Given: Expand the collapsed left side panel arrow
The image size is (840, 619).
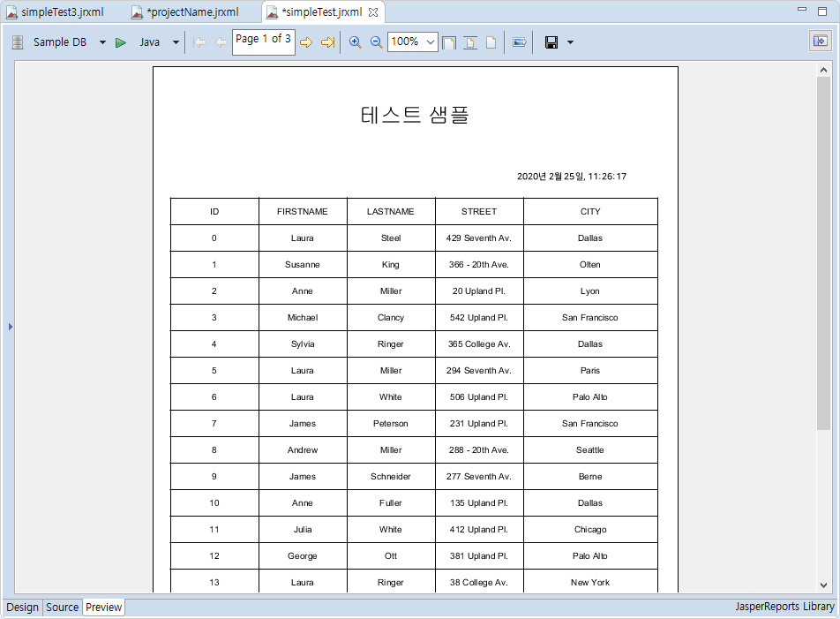Looking at the screenshot, I should point(11,327).
